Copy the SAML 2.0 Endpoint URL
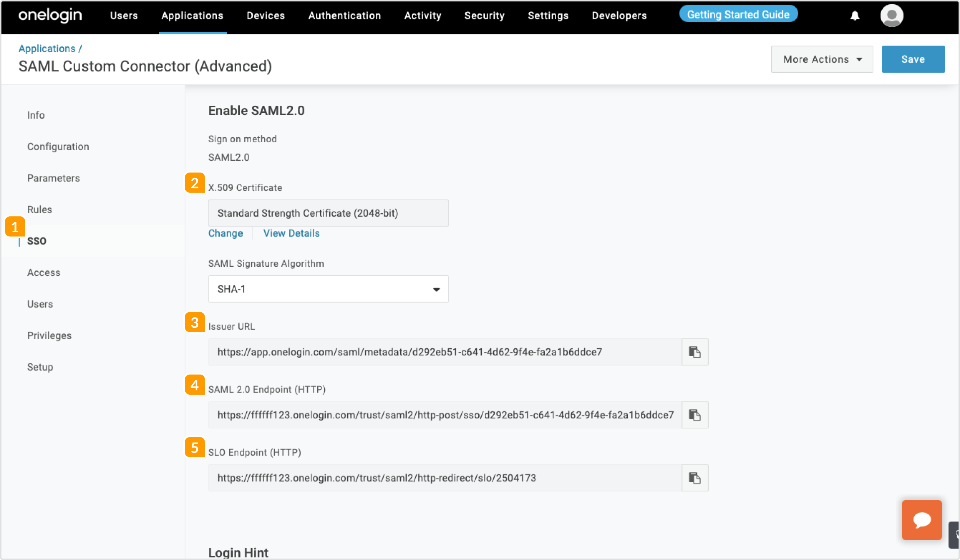 tap(695, 415)
